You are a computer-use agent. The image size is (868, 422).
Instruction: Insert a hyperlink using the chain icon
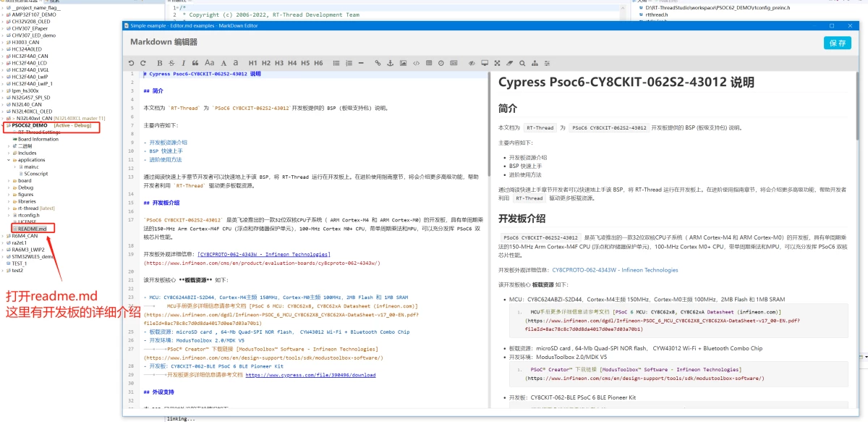pos(378,63)
